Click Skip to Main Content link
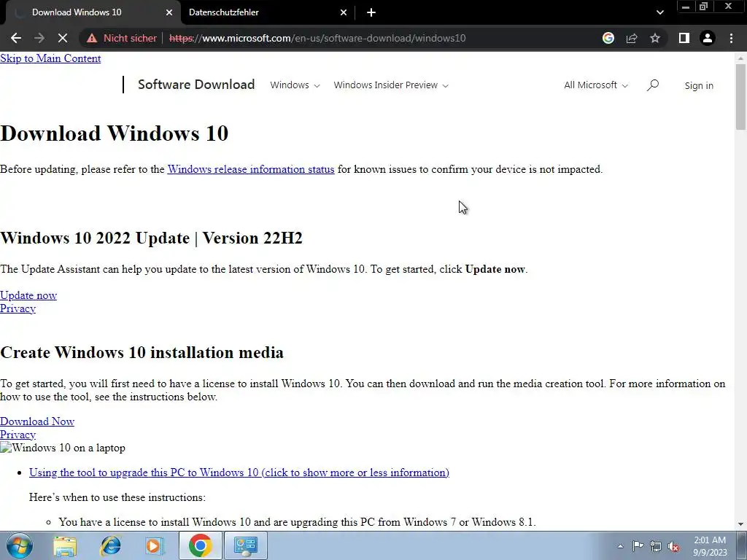The height and width of the screenshot is (560, 747). coord(50,58)
